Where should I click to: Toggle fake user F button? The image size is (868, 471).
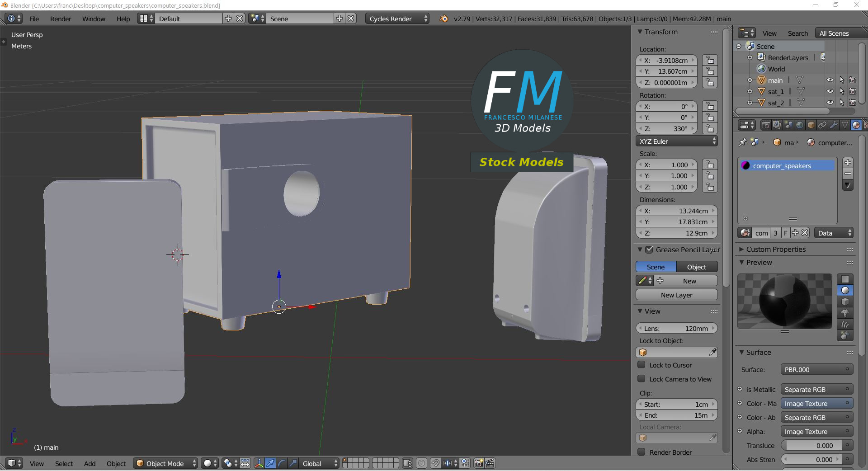pyautogui.click(x=786, y=233)
